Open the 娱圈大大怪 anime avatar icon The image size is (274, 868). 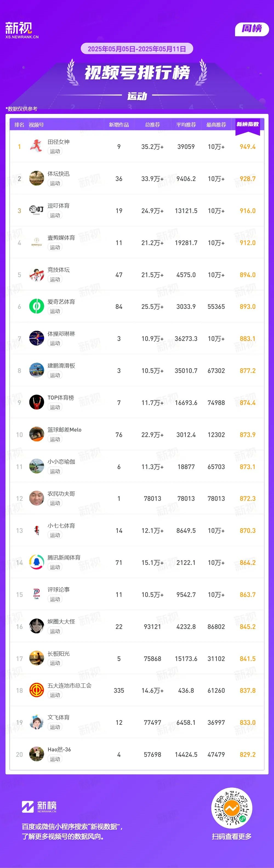[x=36, y=626]
